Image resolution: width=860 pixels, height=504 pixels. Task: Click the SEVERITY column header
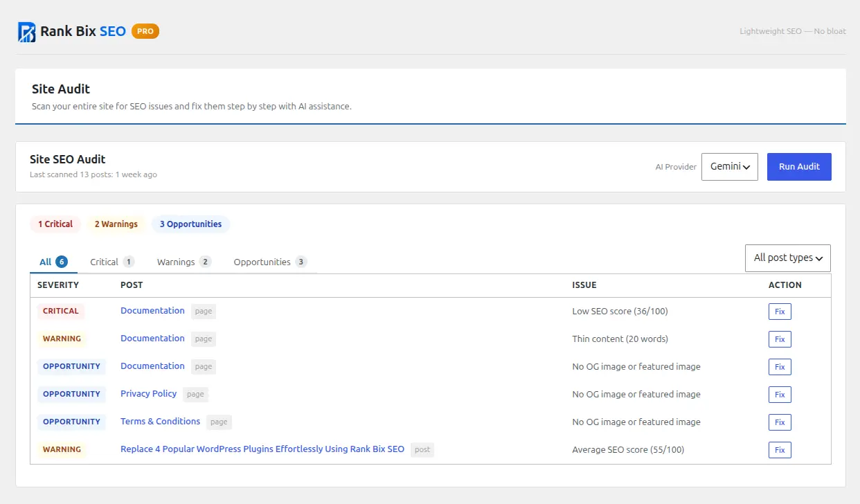click(x=58, y=285)
